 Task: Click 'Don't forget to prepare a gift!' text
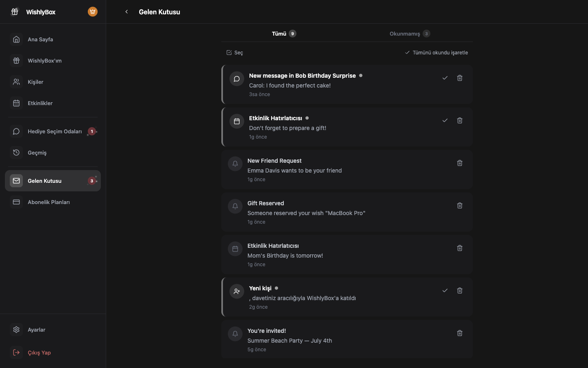[287, 128]
